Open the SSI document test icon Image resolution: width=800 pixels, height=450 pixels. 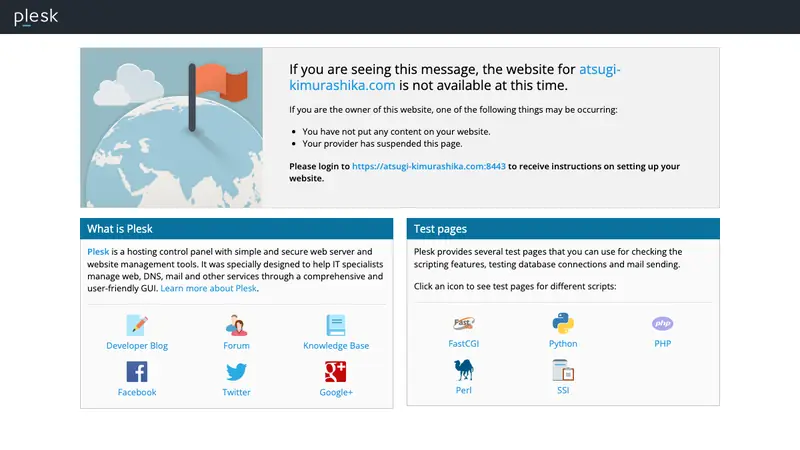563,370
